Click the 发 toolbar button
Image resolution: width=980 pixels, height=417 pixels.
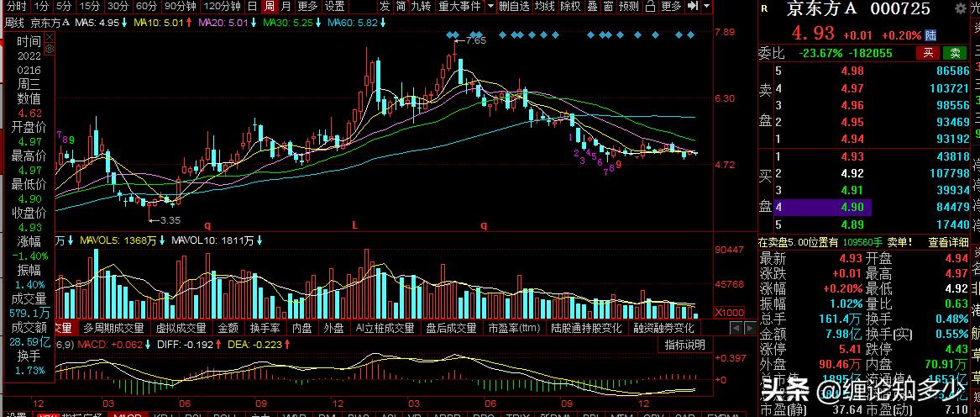(x=385, y=6)
